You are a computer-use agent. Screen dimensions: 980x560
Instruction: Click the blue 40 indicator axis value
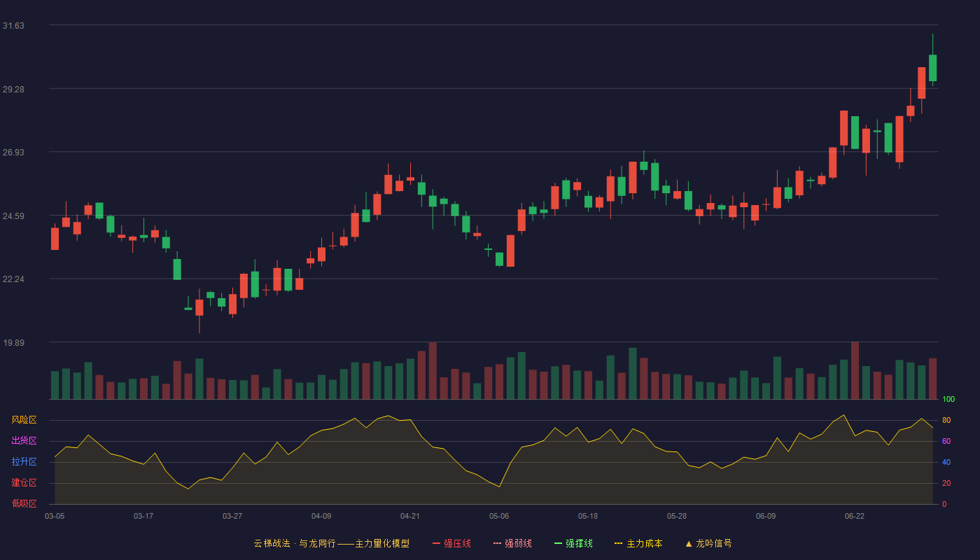point(946,462)
